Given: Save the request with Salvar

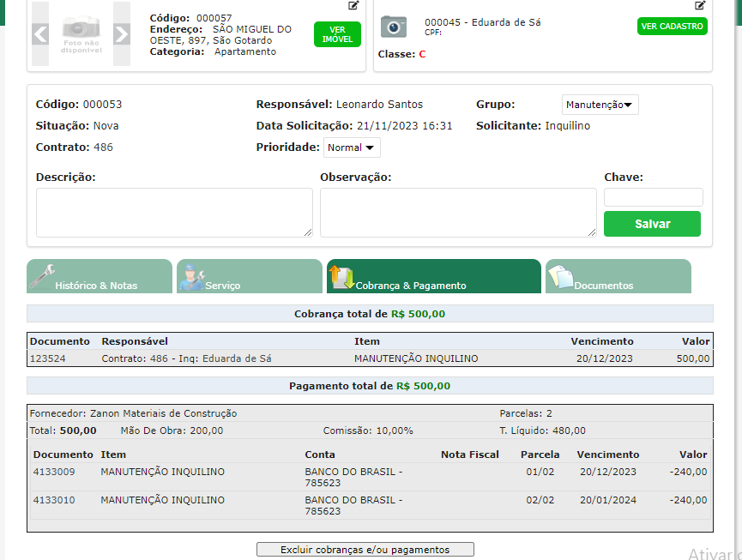Looking at the screenshot, I should point(652,224).
